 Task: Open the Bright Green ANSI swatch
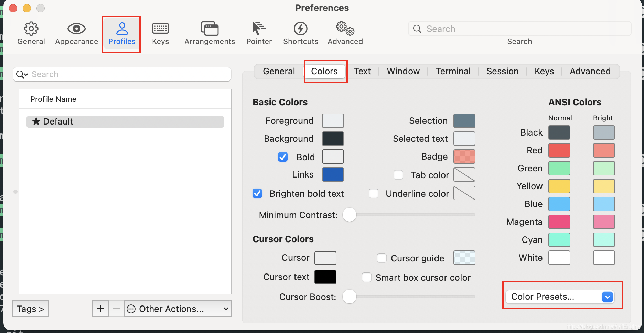[x=604, y=168]
